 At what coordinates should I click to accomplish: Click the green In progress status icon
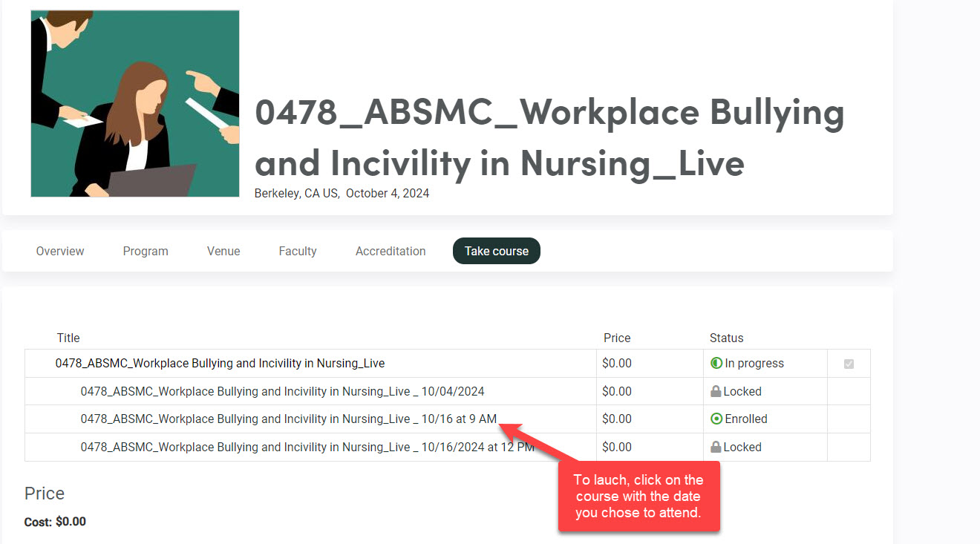[x=716, y=364]
